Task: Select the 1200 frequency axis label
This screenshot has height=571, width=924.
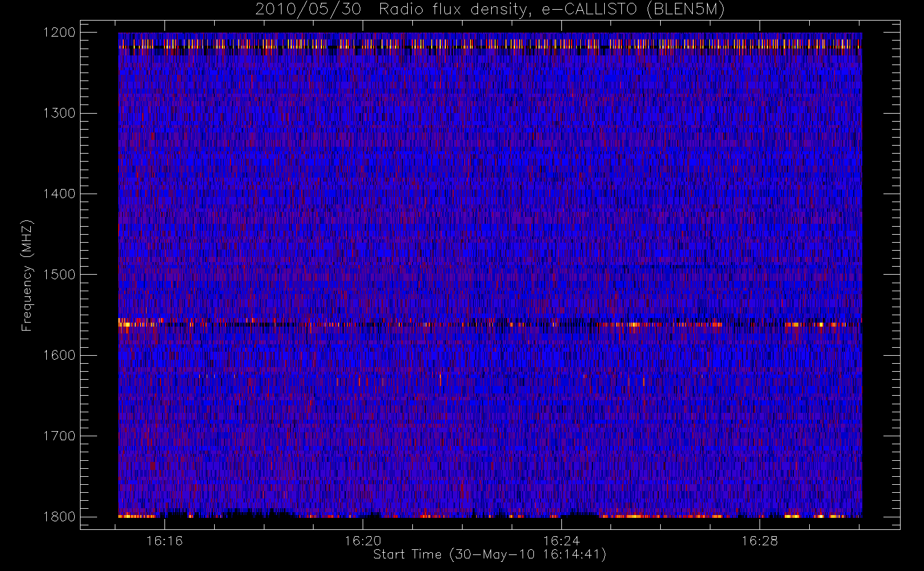Action: (x=59, y=33)
